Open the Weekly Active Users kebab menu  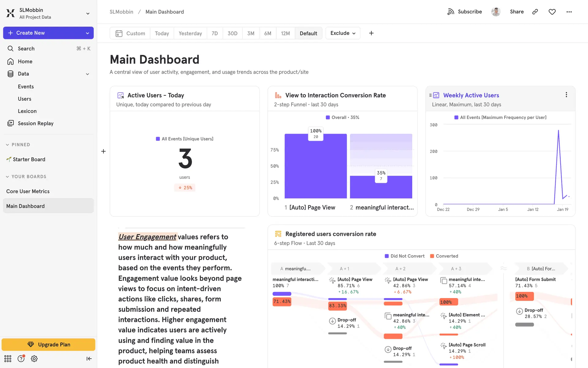point(566,95)
